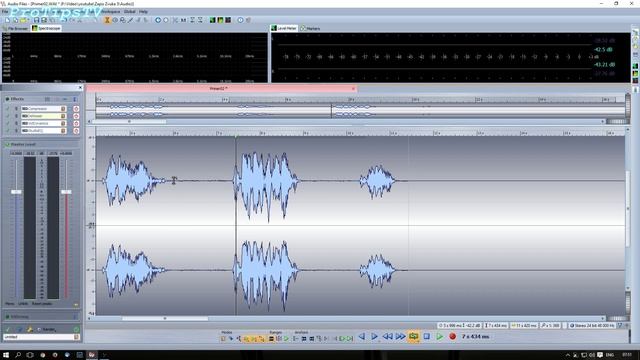The image size is (640, 360).
Task: Open the Workspace menu
Action: tap(111, 12)
